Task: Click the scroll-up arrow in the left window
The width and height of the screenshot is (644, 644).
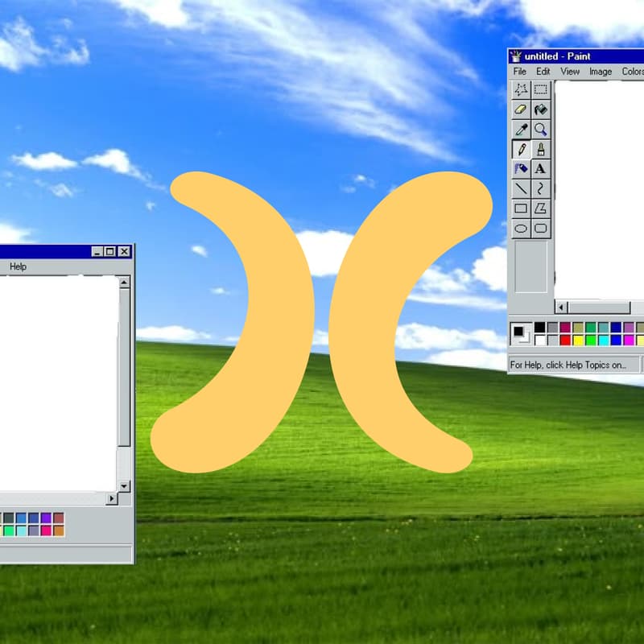Action: [124, 283]
